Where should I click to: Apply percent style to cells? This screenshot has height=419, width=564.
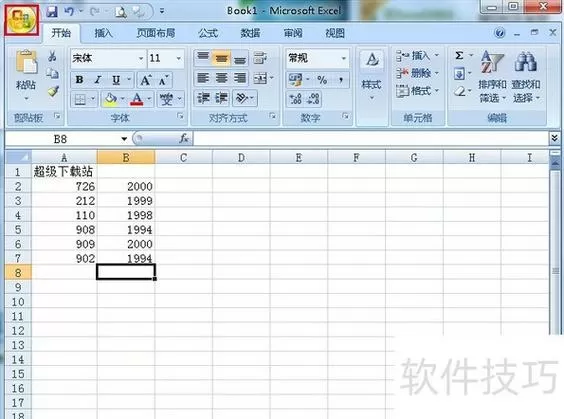(x=322, y=80)
